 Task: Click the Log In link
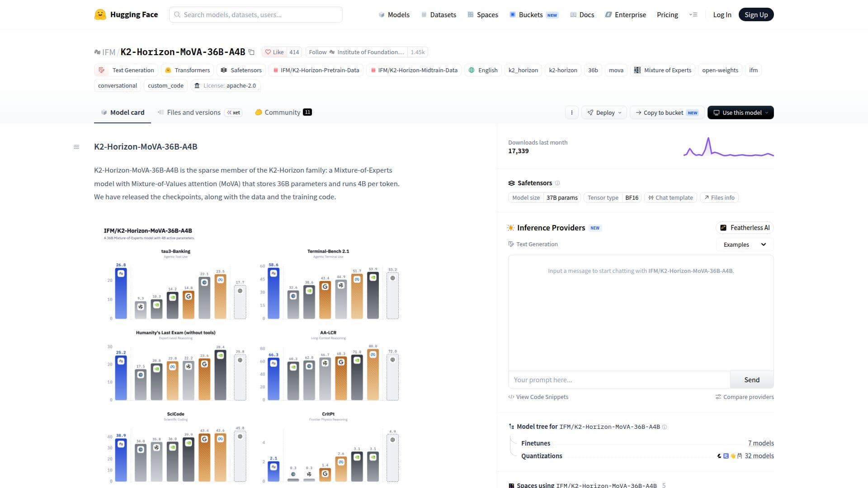tap(722, 14)
